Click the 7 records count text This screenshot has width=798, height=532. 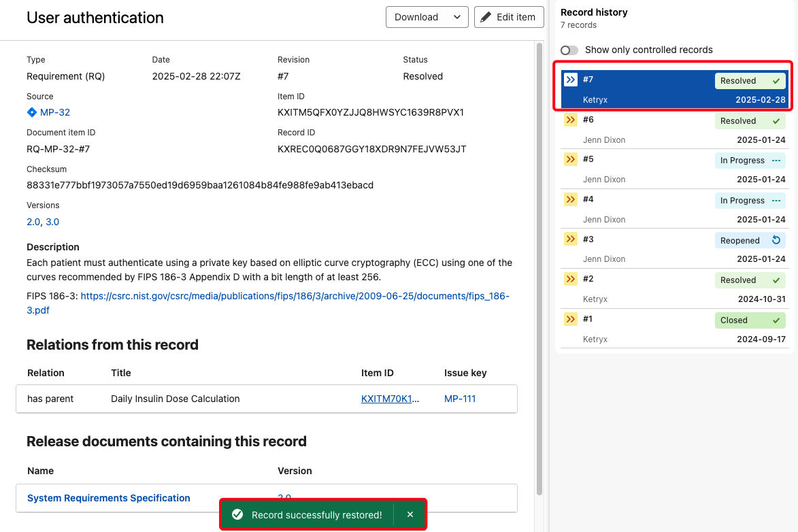tap(579, 25)
